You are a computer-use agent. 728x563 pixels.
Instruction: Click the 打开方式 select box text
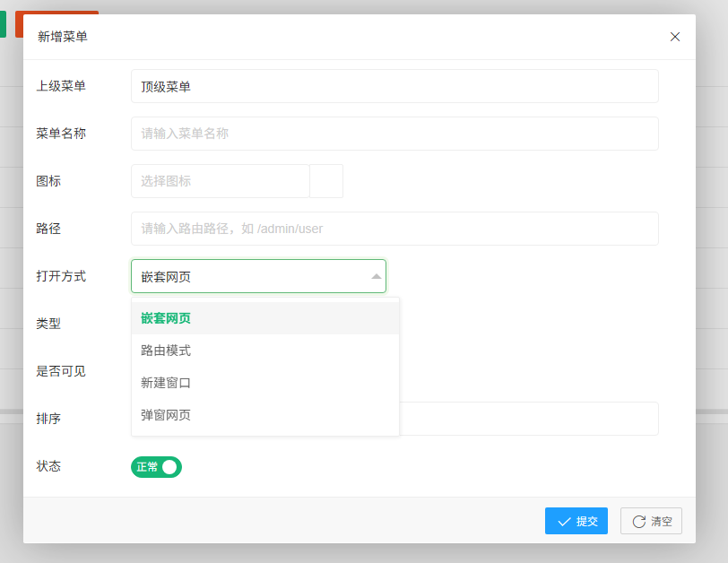[166, 277]
